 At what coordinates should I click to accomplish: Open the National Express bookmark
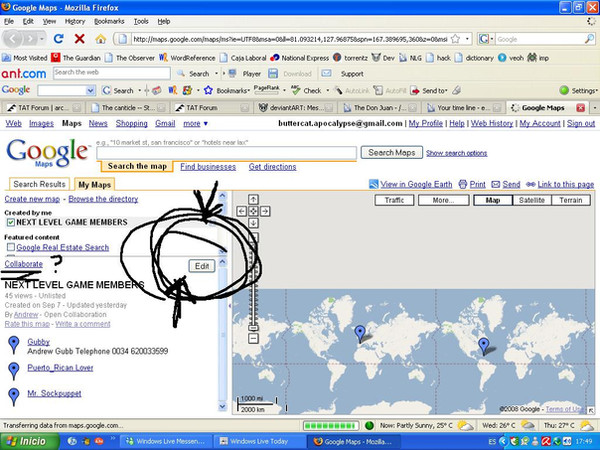(300, 58)
